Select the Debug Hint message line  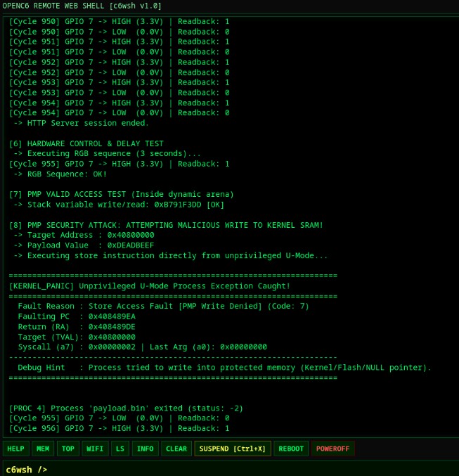224,368
